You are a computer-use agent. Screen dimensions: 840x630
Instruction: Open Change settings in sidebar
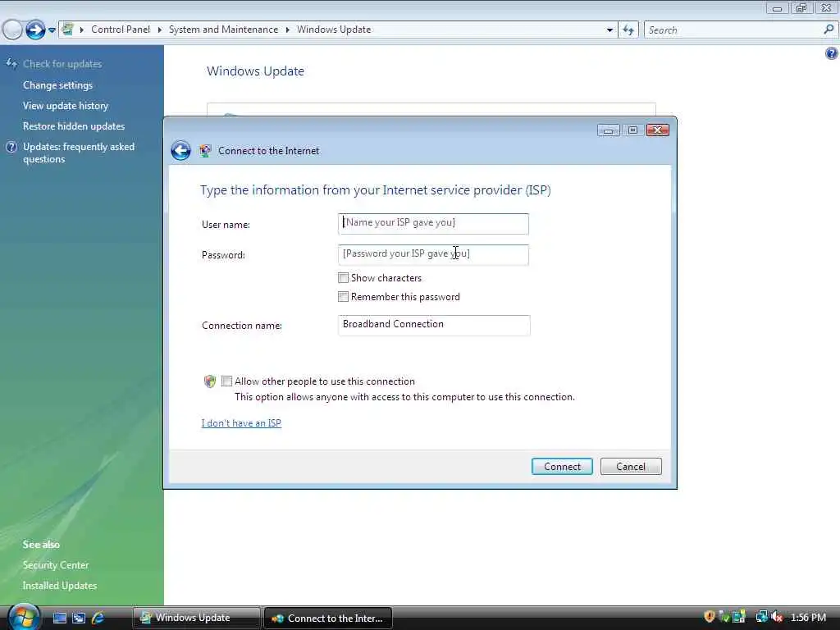point(58,85)
